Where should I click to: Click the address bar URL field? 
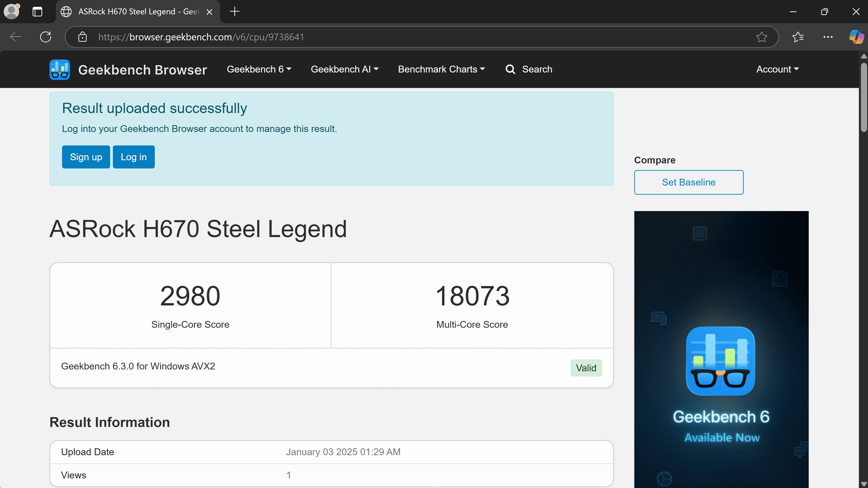404,37
